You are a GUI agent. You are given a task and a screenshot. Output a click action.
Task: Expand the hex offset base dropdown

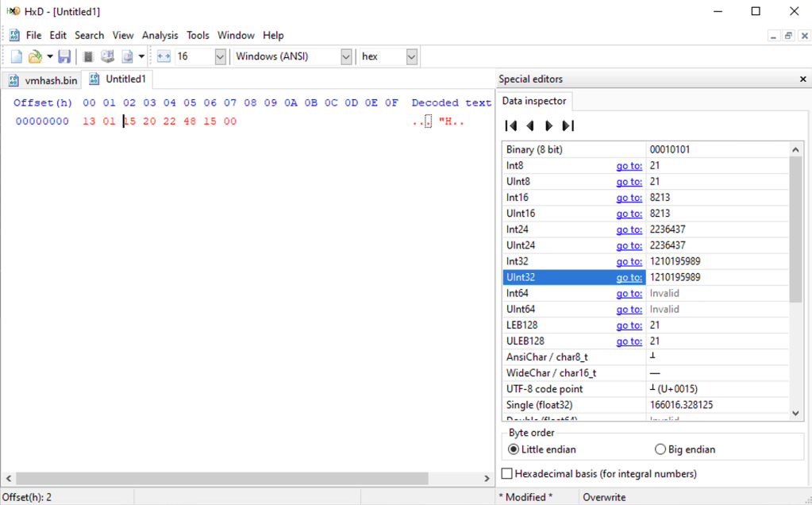411,56
